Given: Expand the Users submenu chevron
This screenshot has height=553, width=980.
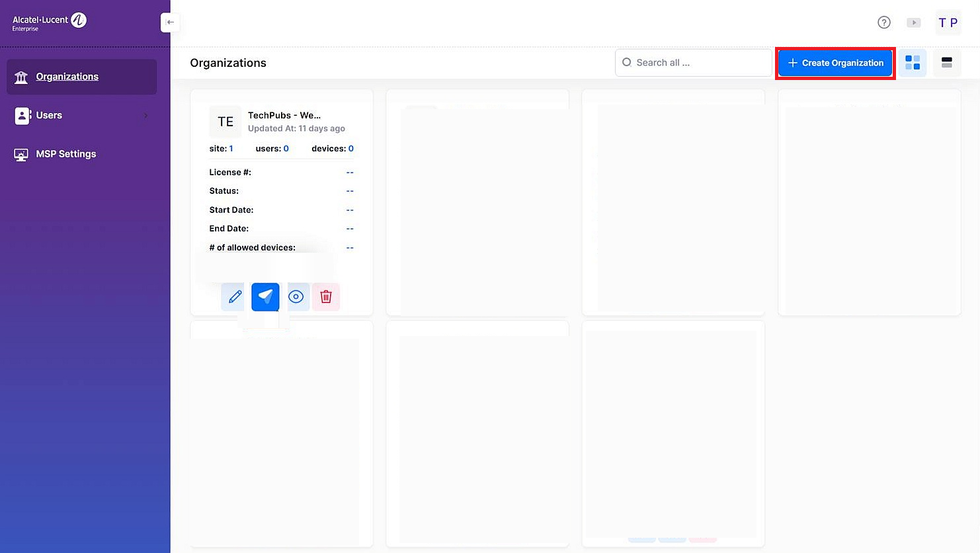Looking at the screenshot, I should pyautogui.click(x=146, y=116).
